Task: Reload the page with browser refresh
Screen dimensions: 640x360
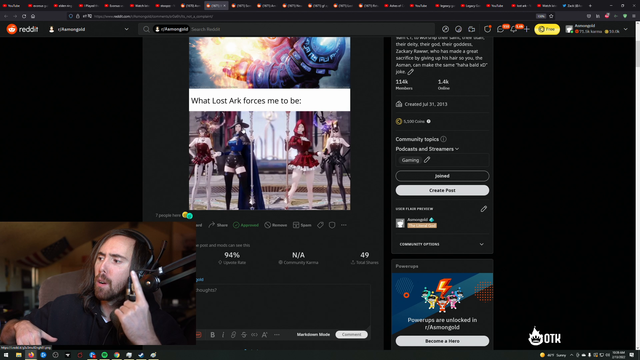Action: coord(24,16)
